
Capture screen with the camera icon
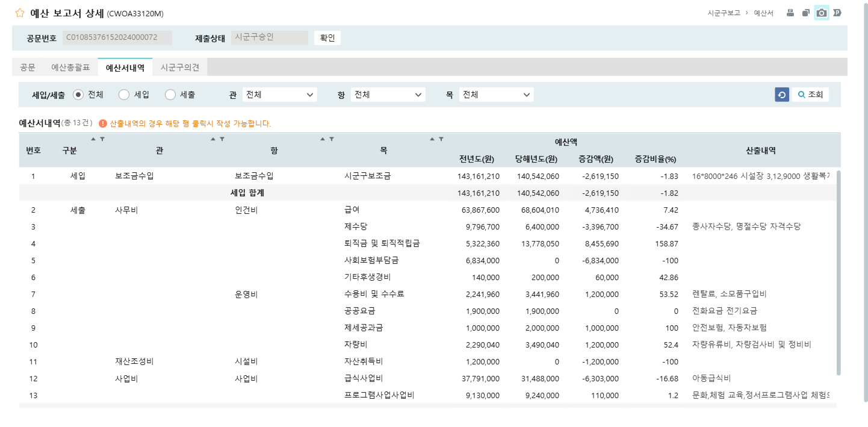(x=821, y=13)
